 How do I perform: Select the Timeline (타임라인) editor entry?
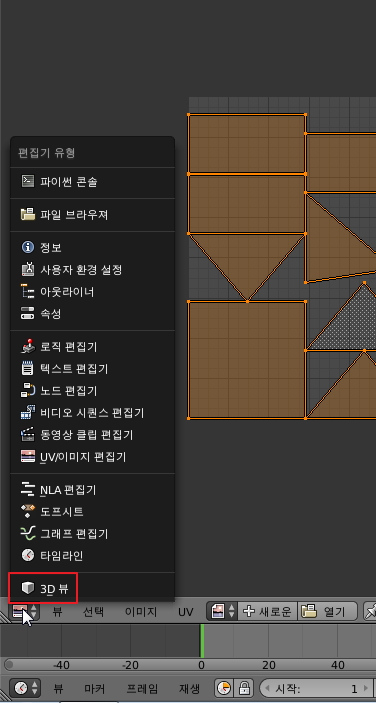92,555
